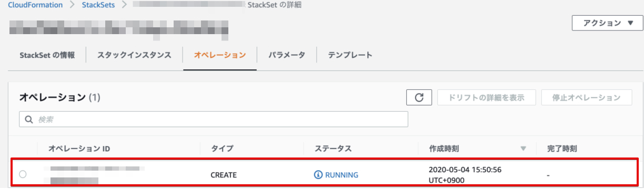Select the CREATE operation radio button

pyautogui.click(x=23, y=174)
